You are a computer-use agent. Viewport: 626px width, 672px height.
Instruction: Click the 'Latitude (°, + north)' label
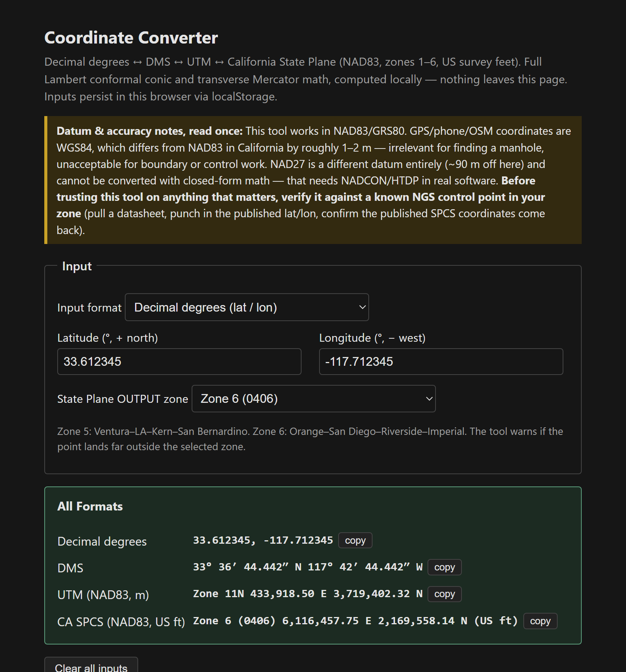pos(108,338)
